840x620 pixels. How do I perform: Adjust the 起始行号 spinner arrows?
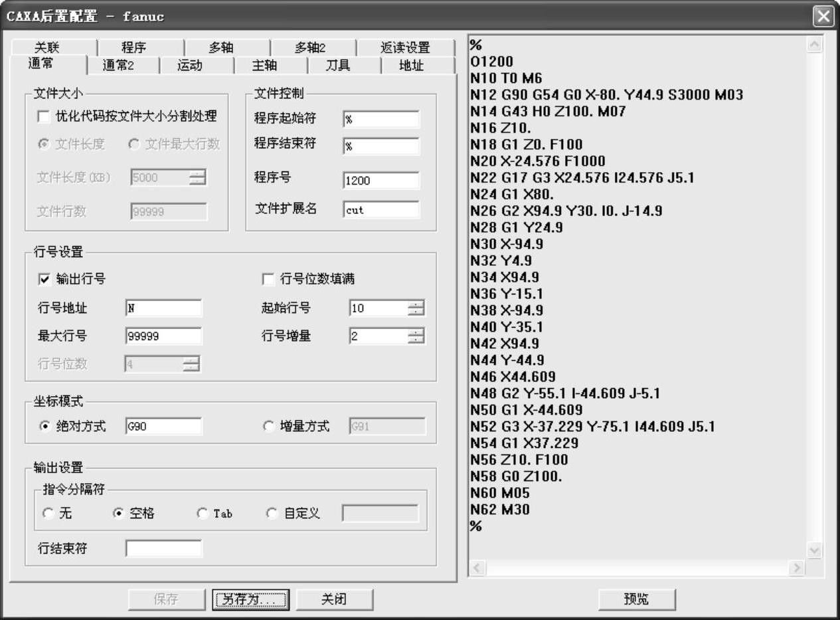click(416, 308)
